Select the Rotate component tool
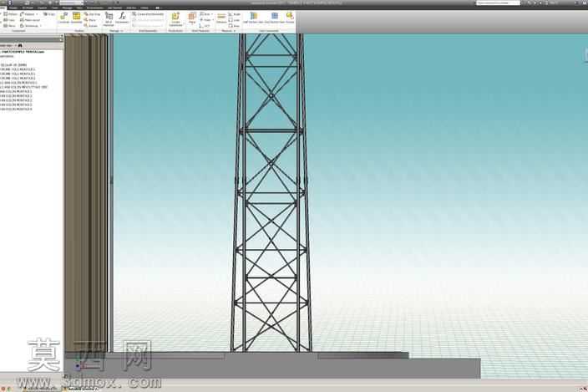Screen dimensions: 588x392 [91, 26]
